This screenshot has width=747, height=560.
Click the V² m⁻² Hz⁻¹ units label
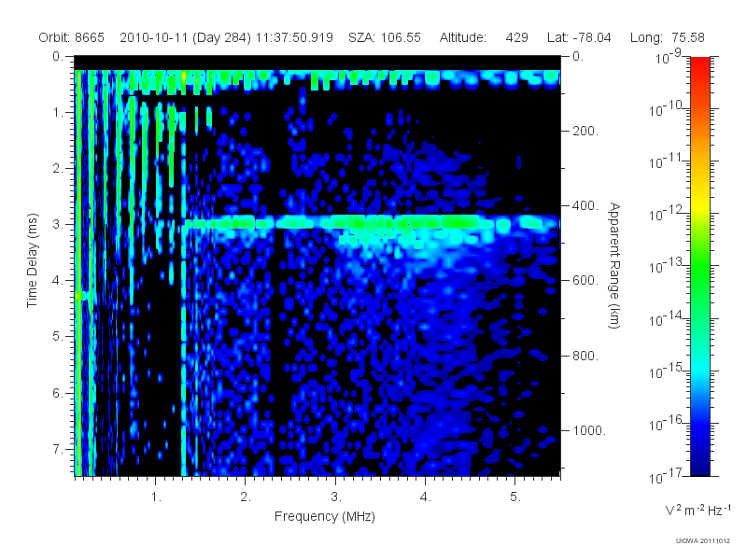pyautogui.click(x=698, y=510)
